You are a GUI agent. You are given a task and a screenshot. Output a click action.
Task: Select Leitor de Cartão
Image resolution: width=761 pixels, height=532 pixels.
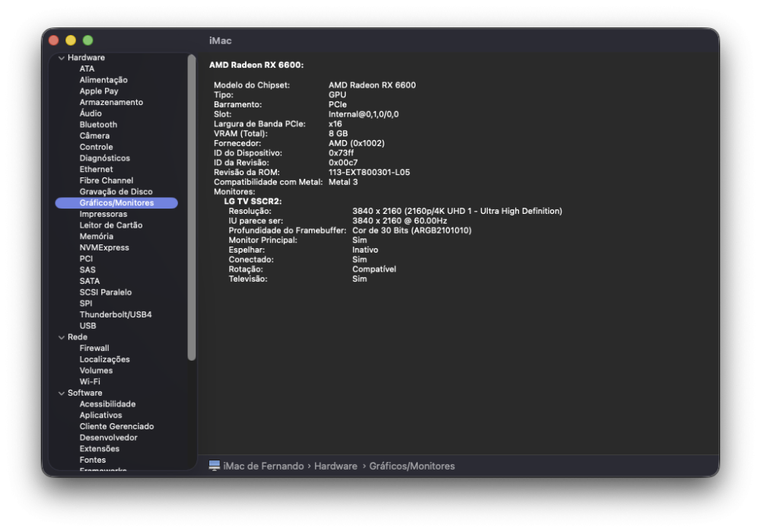coord(110,225)
